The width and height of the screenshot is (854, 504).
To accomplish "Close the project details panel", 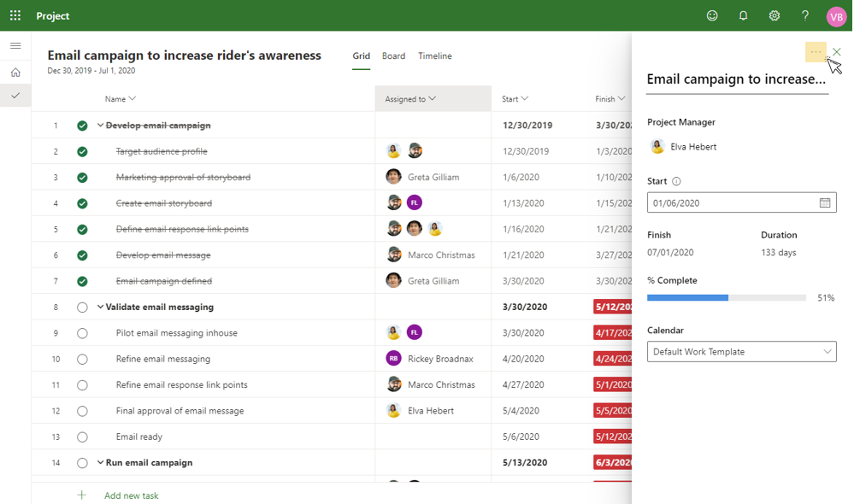I will (837, 52).
